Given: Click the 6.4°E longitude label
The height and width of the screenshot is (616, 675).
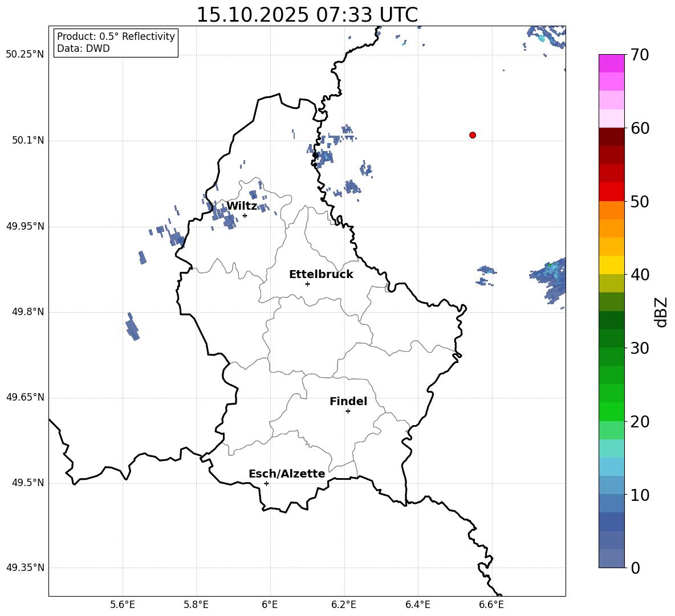Looking at the screenshot, I should (x=417, y=605).
